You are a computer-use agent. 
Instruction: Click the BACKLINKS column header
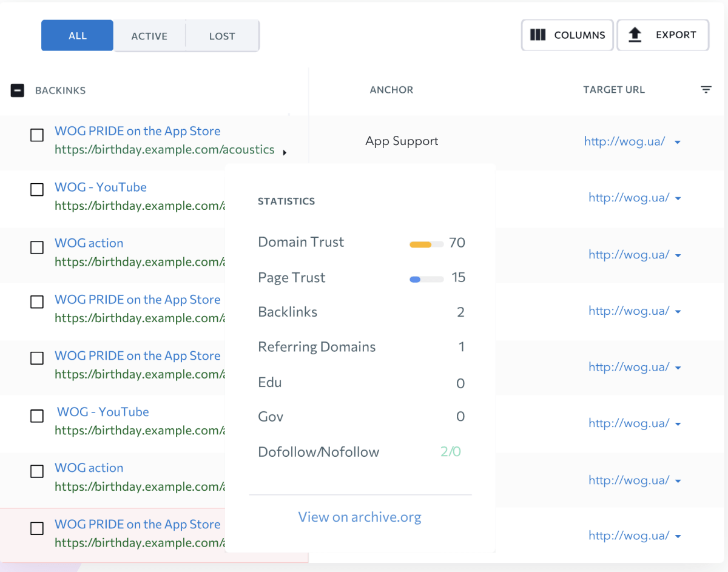pos(61,90)
